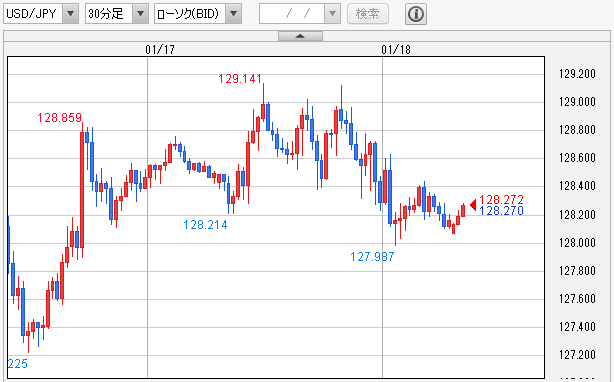The image size is (614, 382).
Task: Click the red current-price arrow marker
Action: 473,205
